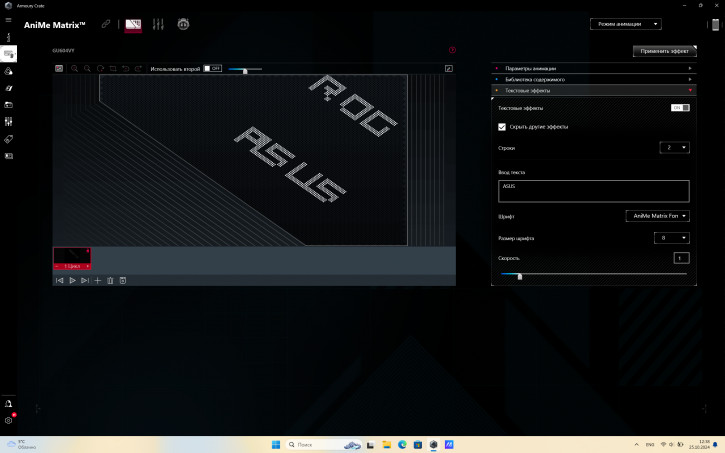
Task: Click the play button under the timeline
Action: (x=72, y=281)
